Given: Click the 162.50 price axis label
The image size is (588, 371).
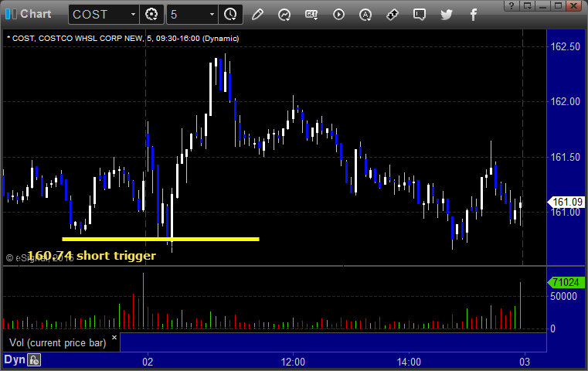Looking at the screenshot, I should [x=565, y=46].
